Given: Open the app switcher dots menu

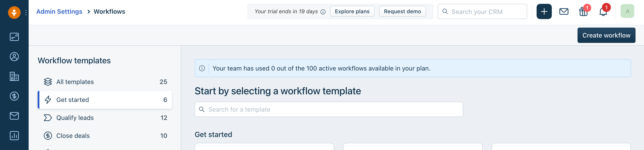Looking at the screenshot, I should click(x=26, y=12).
